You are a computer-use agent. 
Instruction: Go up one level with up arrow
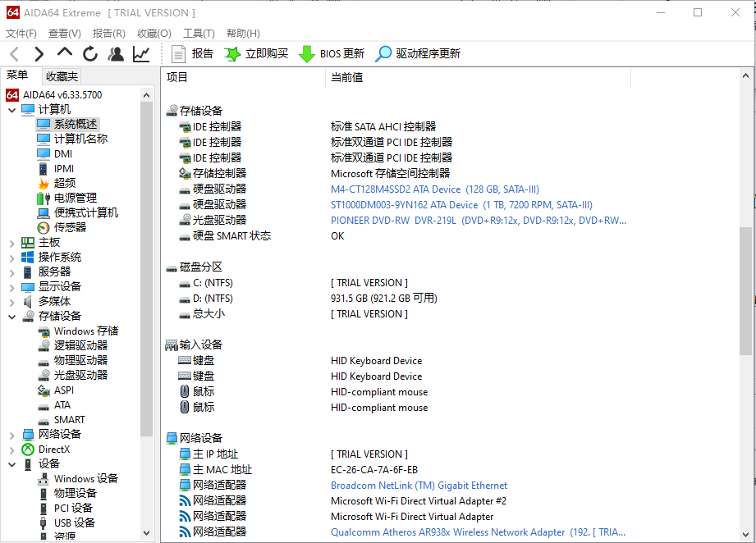tap(65, 53)
